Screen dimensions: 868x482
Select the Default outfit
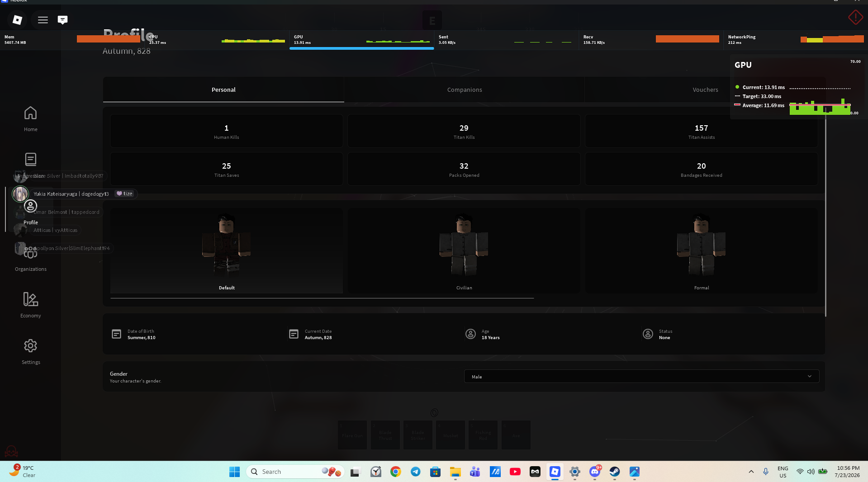tap(227, 250)
